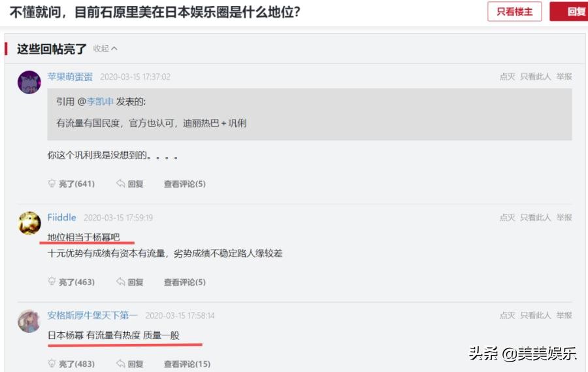Click the lightbulb icon with 亮了(483)
The width and height of the screenshot is (588, 372).
click(x=52, y=364)
